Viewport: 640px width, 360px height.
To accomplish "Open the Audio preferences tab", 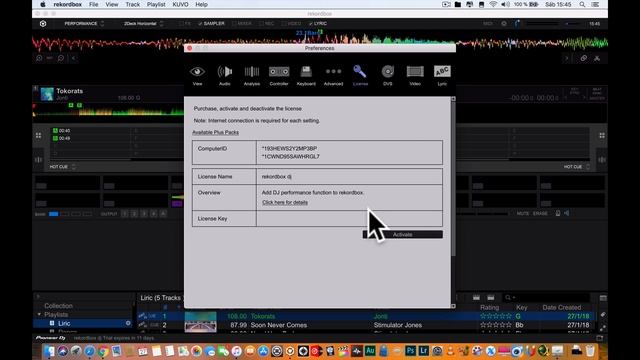I will 224,76.
